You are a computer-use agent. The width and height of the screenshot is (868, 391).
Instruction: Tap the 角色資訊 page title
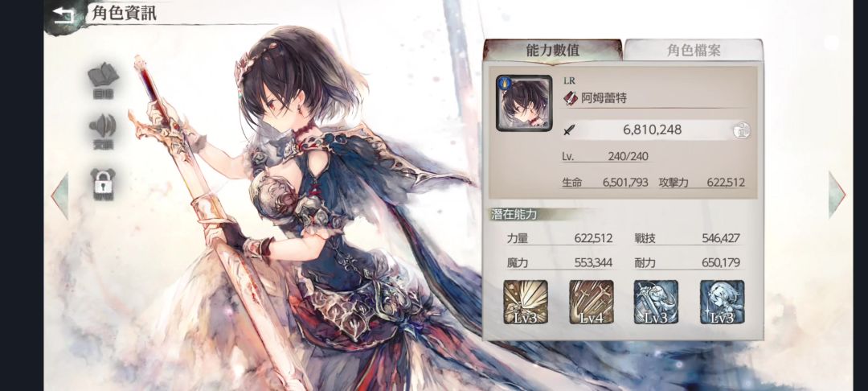click(124, 14)
